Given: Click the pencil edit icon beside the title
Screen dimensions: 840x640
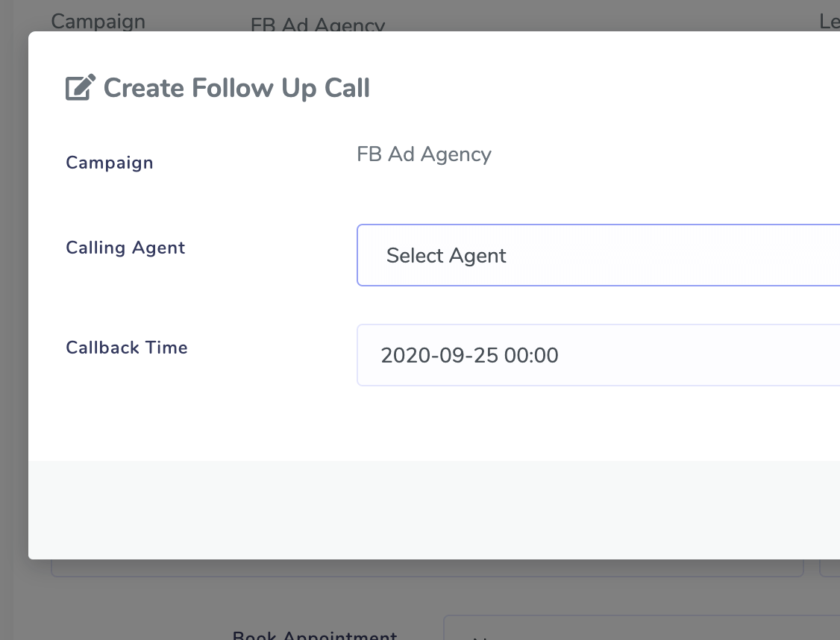Looking at the screenshot, I should (x=81, y=87).
